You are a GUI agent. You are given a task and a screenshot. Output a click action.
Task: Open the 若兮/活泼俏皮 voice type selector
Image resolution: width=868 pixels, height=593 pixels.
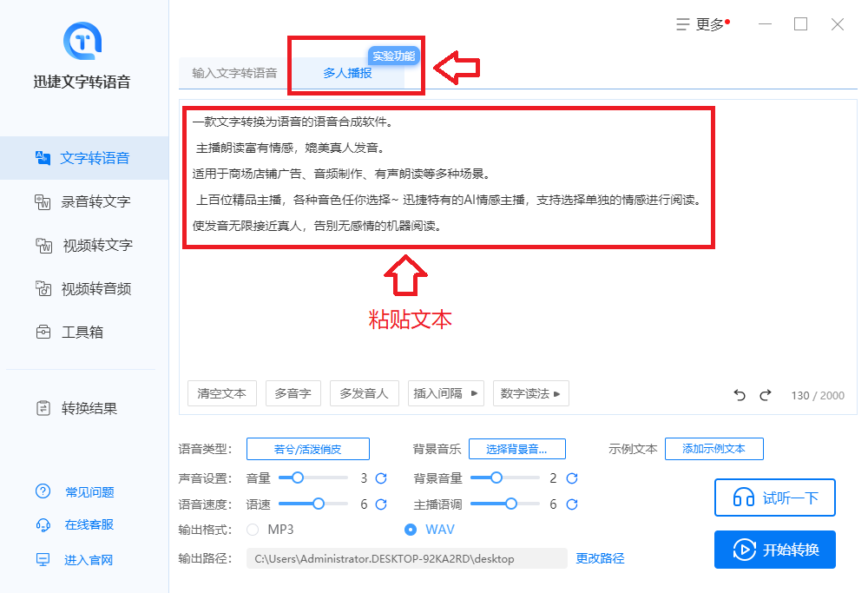(308, 449)
